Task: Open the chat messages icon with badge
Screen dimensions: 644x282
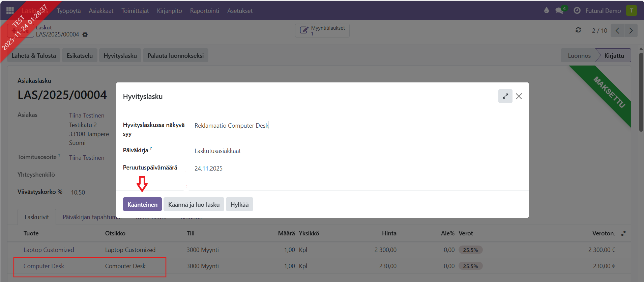Action: tap(560, 10)
